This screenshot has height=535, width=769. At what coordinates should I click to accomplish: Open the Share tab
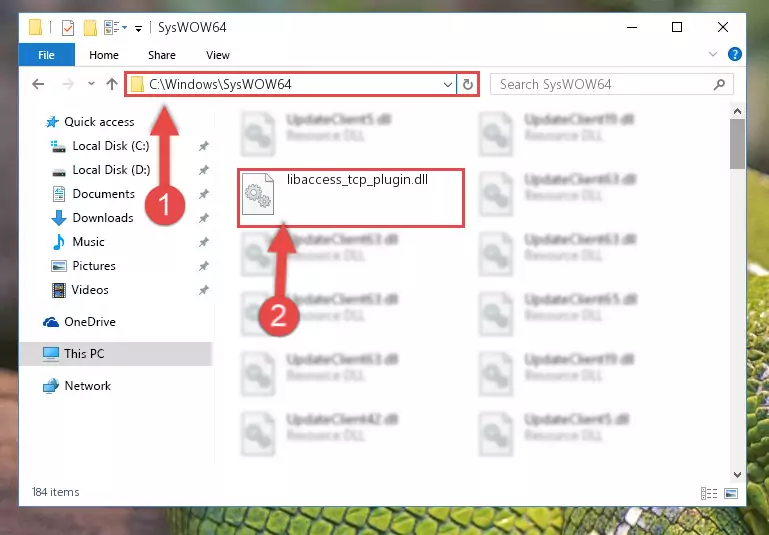(162, 55)
